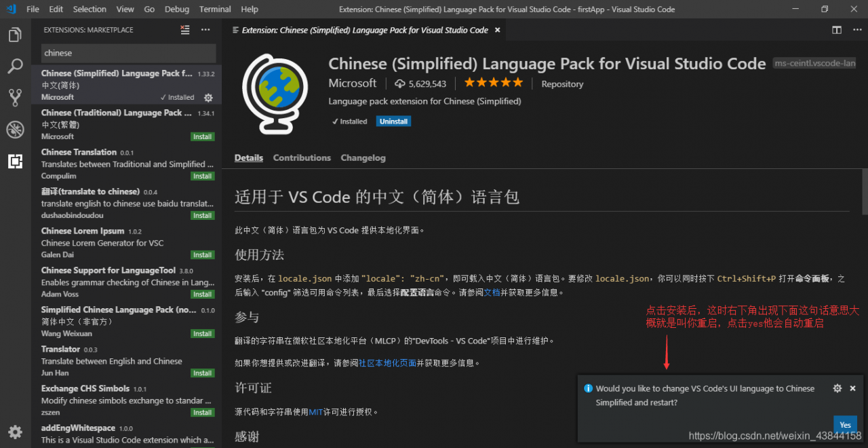Install Chinese Support for LanguageTool
The image size is (868, 448).
203,294
